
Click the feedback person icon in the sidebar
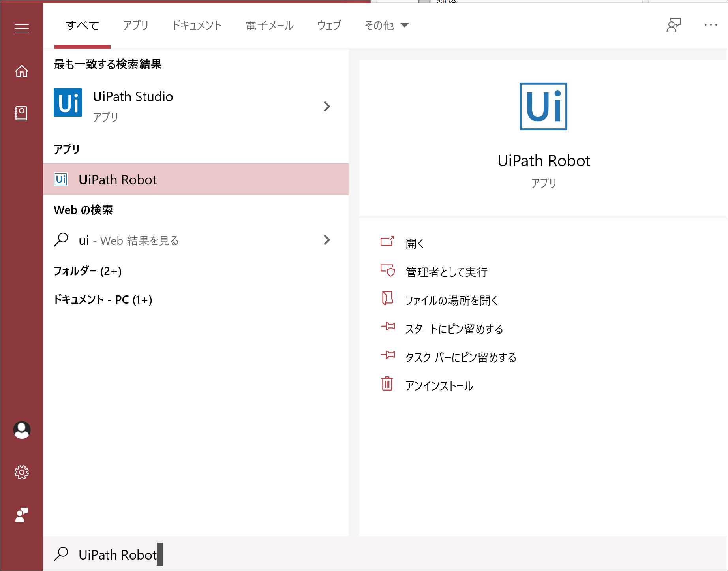tap(22, 515)
